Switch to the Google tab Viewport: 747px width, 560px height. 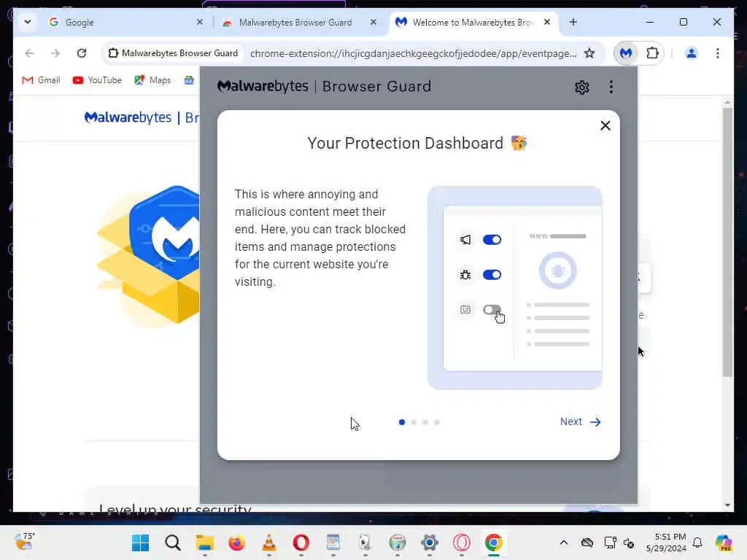[126, 23]
